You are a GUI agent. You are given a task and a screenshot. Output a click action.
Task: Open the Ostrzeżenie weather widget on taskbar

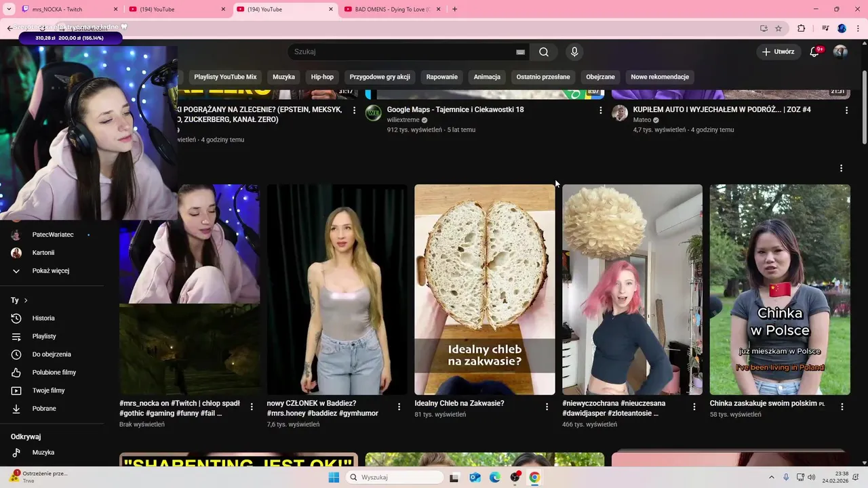[39, 477]
